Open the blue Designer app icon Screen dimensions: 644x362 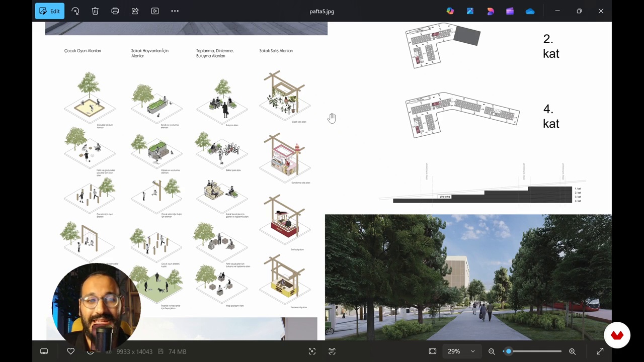470,11
